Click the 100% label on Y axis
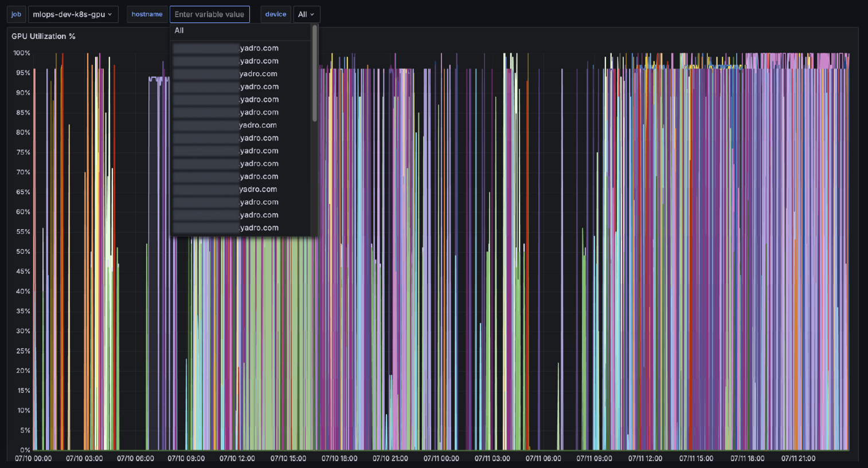 (x=22, y=53)
